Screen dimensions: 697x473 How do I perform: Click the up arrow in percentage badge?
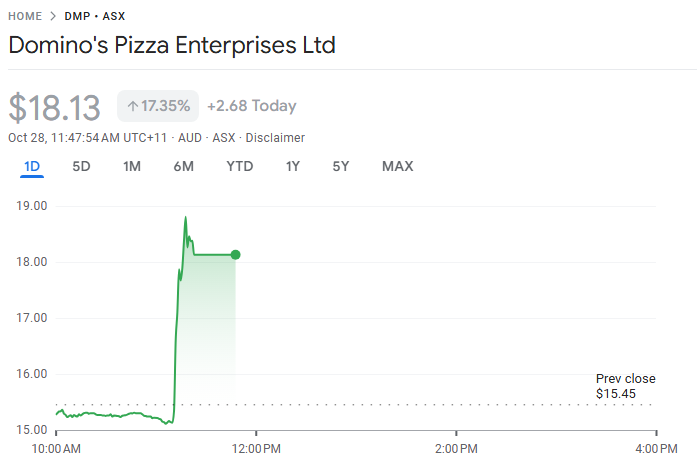coord(132,106)
